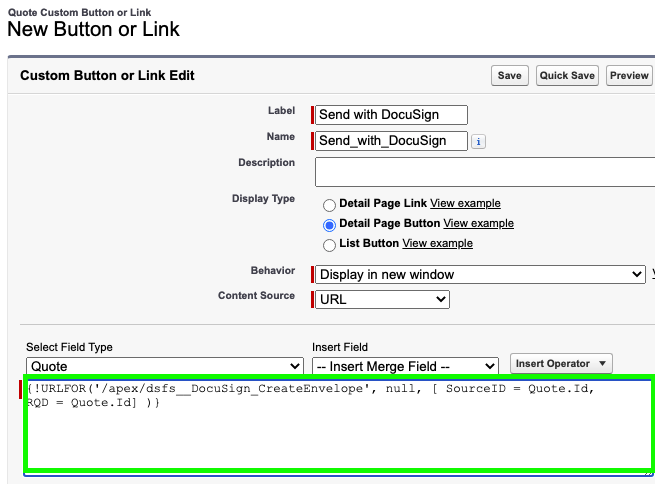Click the Content Source label
The width and height of the screenshot is (655, 484).
(256, 296)
